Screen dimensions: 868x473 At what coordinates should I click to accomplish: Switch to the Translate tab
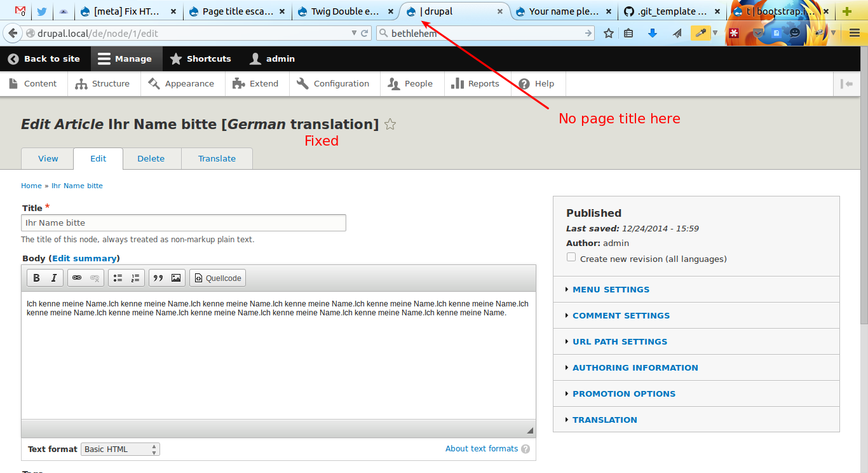pos(217,158)
